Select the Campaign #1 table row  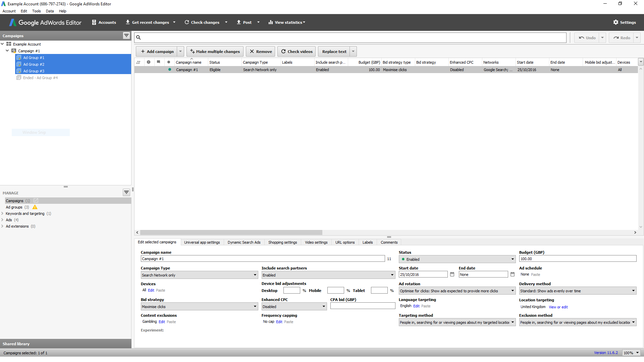point(386,70)
